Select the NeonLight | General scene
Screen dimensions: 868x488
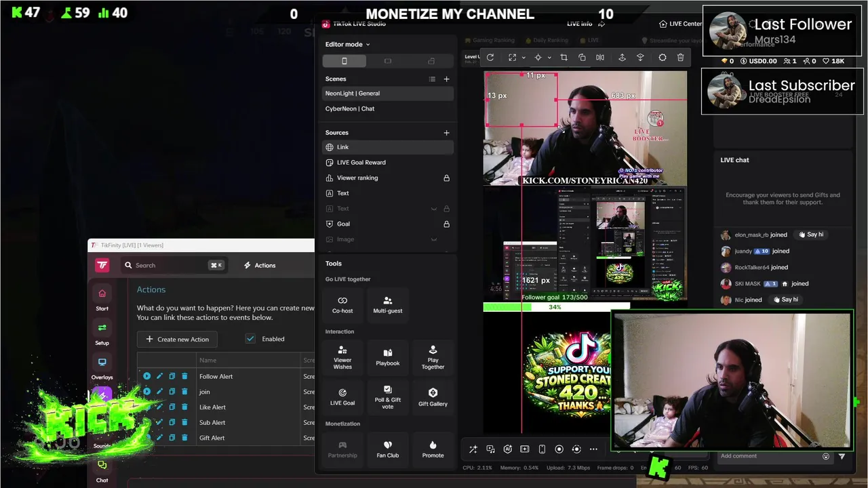tap(387, 94)
